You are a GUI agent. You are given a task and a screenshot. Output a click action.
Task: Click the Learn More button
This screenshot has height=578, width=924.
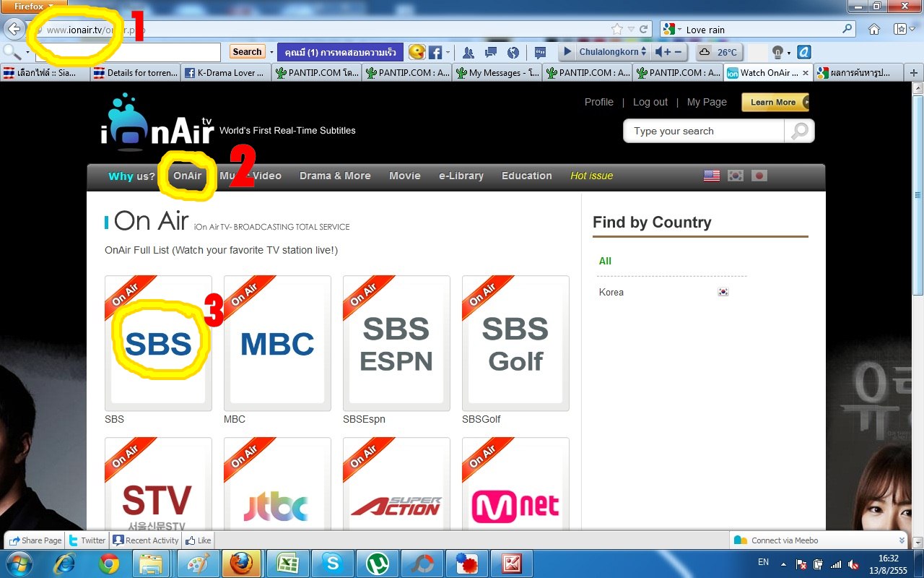[775, 102]
